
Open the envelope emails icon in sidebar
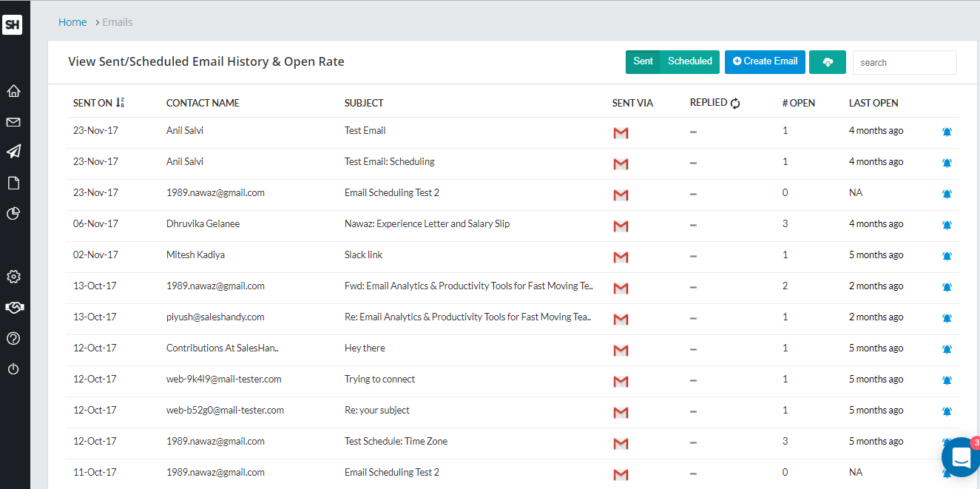[x=13, y=122]
